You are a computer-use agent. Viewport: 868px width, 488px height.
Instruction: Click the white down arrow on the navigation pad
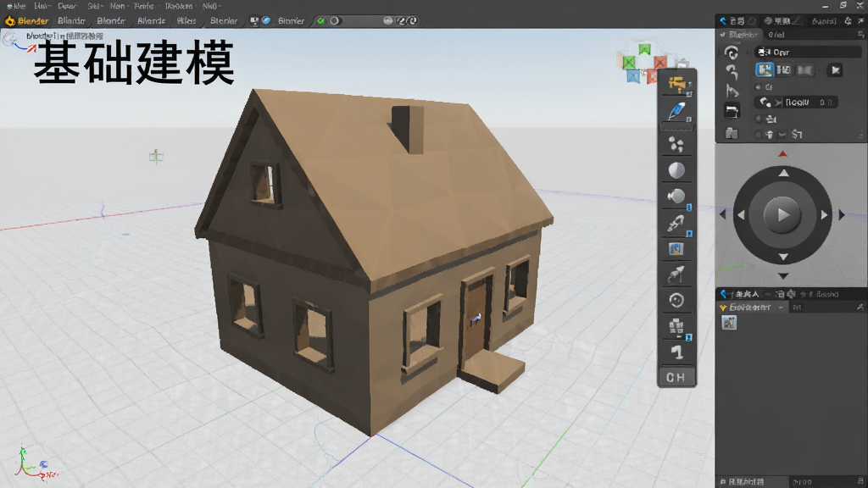(783, 257)
